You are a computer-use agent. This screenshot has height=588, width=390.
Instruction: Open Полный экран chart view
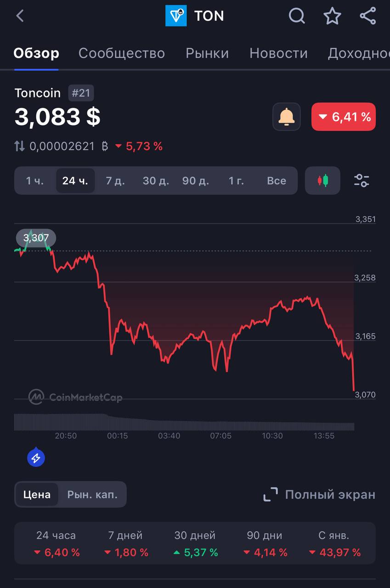point(320,495)
